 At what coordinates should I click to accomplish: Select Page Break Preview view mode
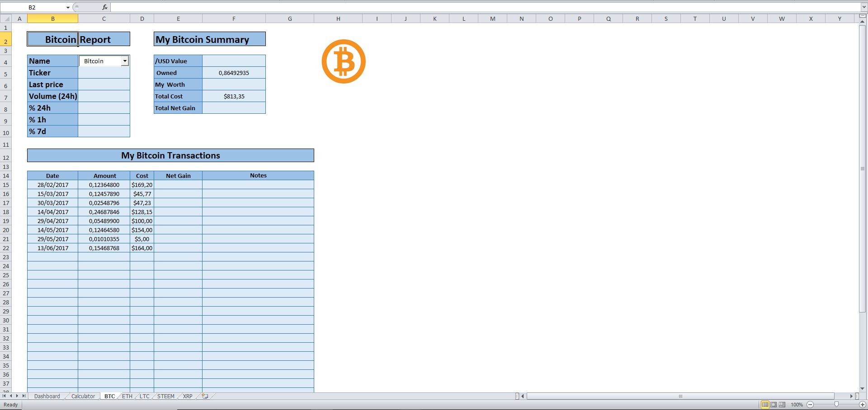[x=782, y=405]
